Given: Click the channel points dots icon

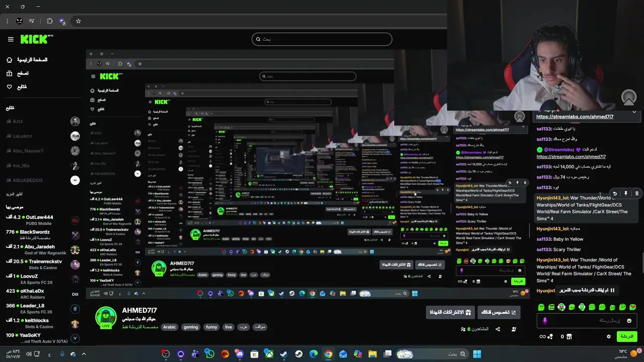Looking at the screenshot, I should [550, 336].
